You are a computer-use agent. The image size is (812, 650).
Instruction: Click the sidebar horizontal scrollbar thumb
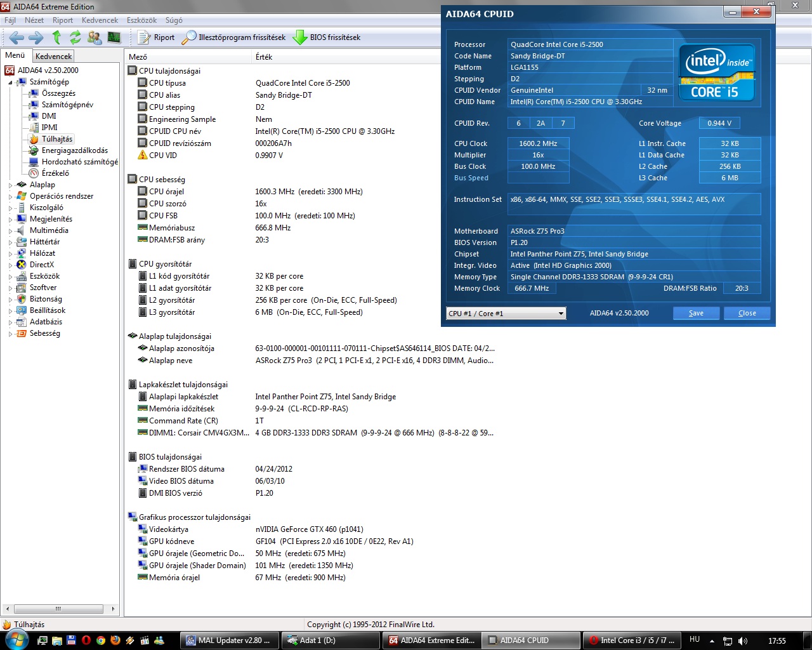[58, 609]
